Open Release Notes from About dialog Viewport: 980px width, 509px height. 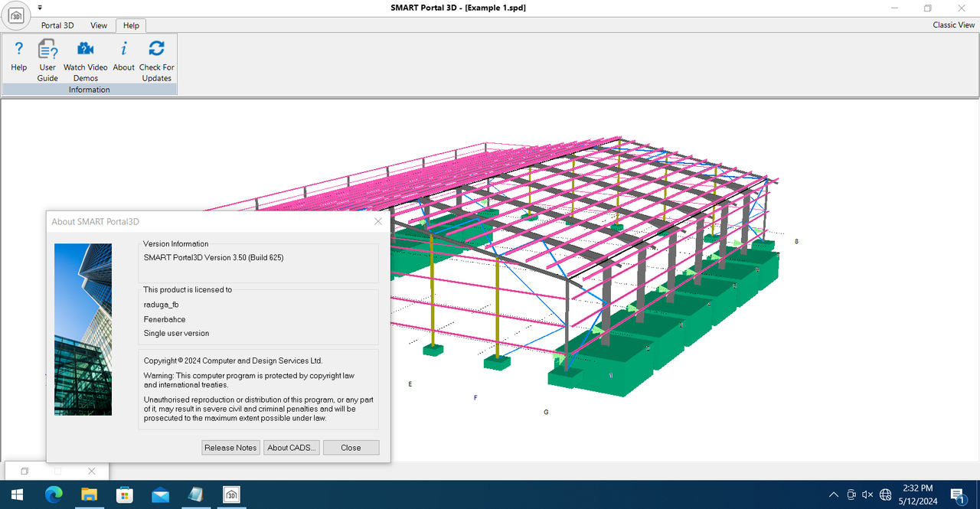click(x=230, y=448)
